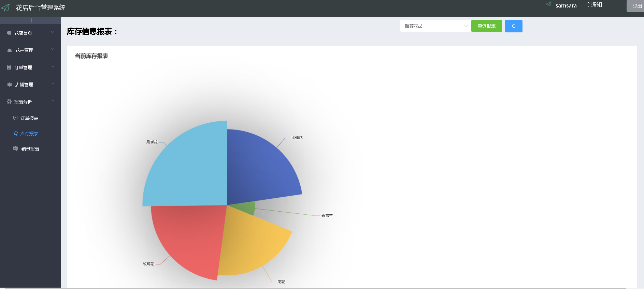Open the 店铺管理 menu
Viewport: 644px width, 289px height.
(30, 85)
